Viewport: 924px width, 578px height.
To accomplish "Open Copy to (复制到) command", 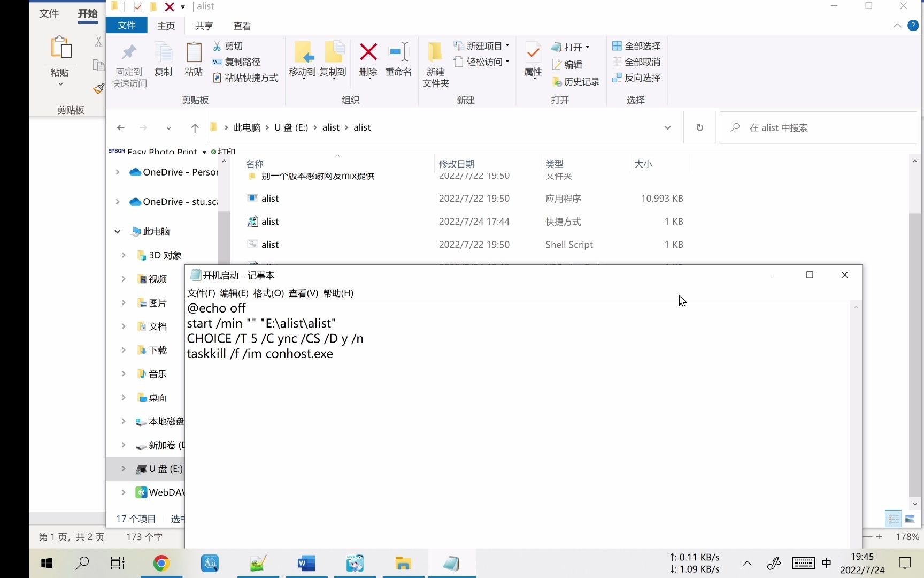I will [333, 60].
